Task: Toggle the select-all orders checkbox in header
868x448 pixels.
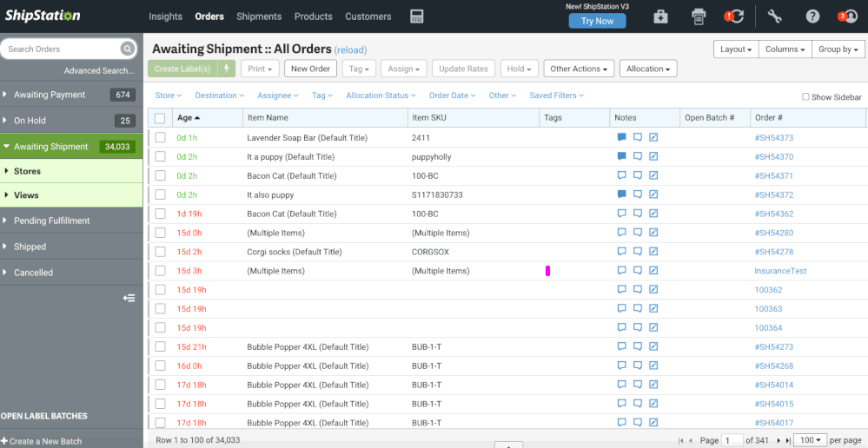Action: click(x=160, y=118)
